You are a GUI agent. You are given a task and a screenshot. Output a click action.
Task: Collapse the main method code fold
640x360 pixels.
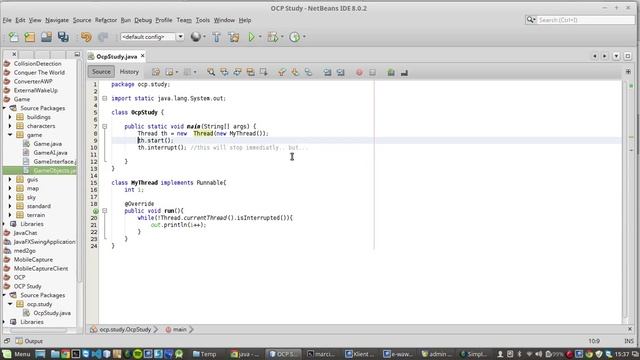[104, 127]
